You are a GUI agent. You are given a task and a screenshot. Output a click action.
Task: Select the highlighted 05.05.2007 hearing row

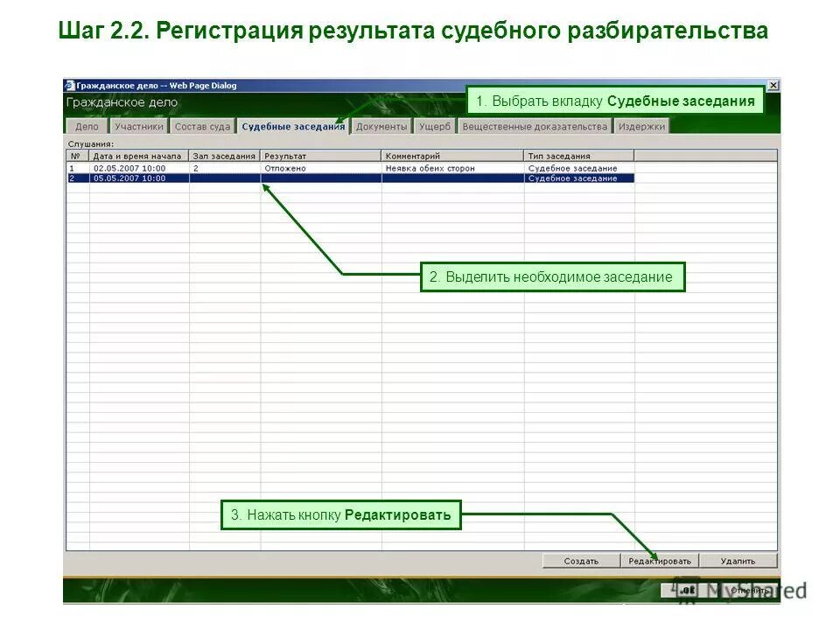pyautogui.click(x=127, y=176)
